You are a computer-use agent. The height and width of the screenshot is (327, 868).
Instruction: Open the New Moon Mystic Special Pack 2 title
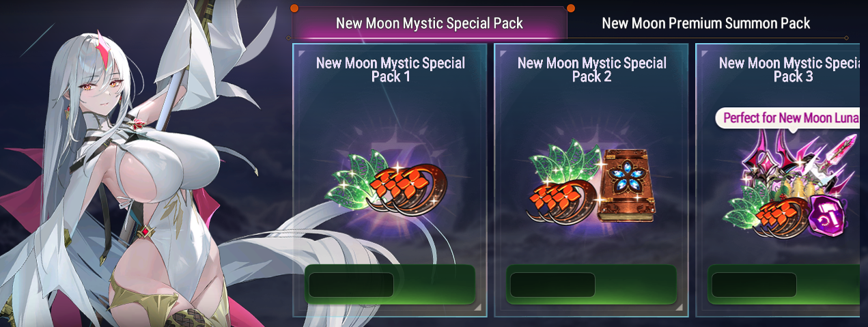(x=592, y=70)
